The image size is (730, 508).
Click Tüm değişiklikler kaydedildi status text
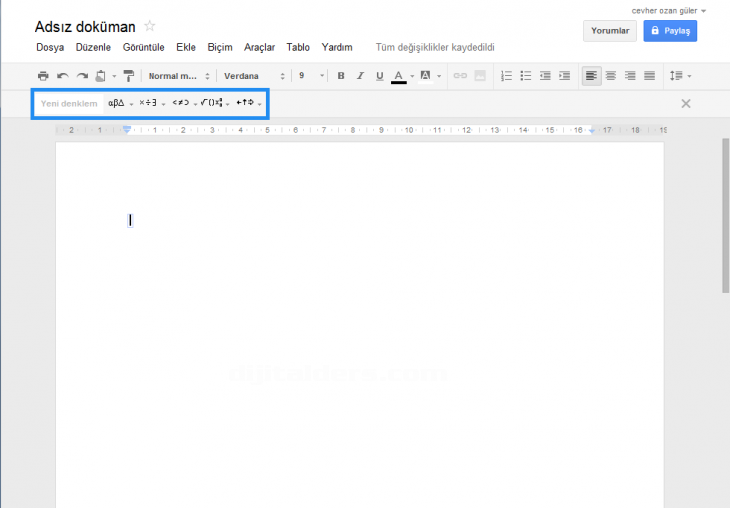[435, 47]
